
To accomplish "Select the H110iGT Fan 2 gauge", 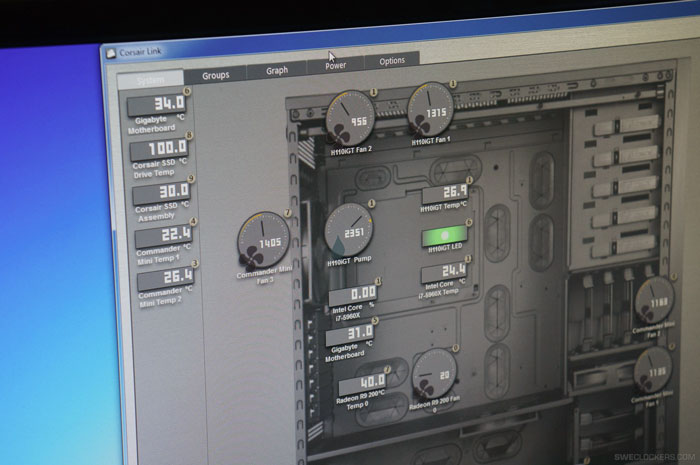I will pos(350,117).
